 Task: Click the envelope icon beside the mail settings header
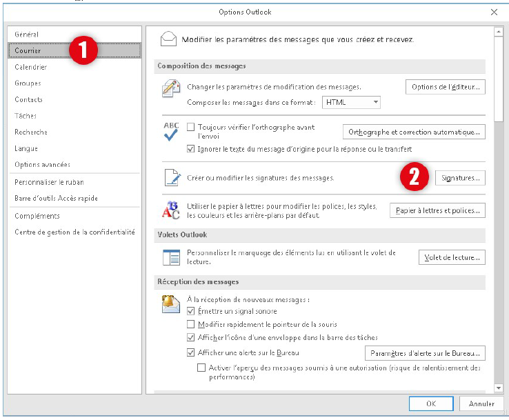click(x=168, y=40)
